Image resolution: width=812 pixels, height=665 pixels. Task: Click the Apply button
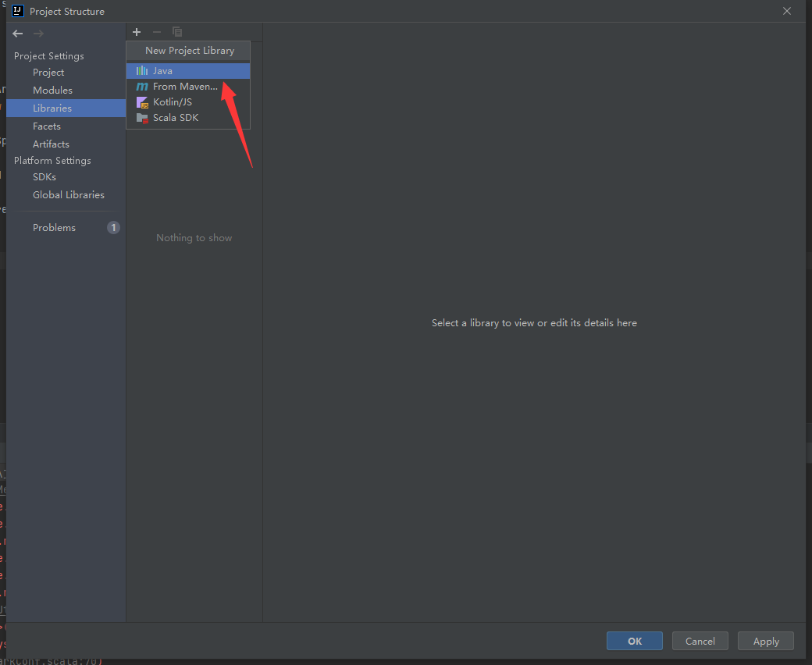point(766,642)
